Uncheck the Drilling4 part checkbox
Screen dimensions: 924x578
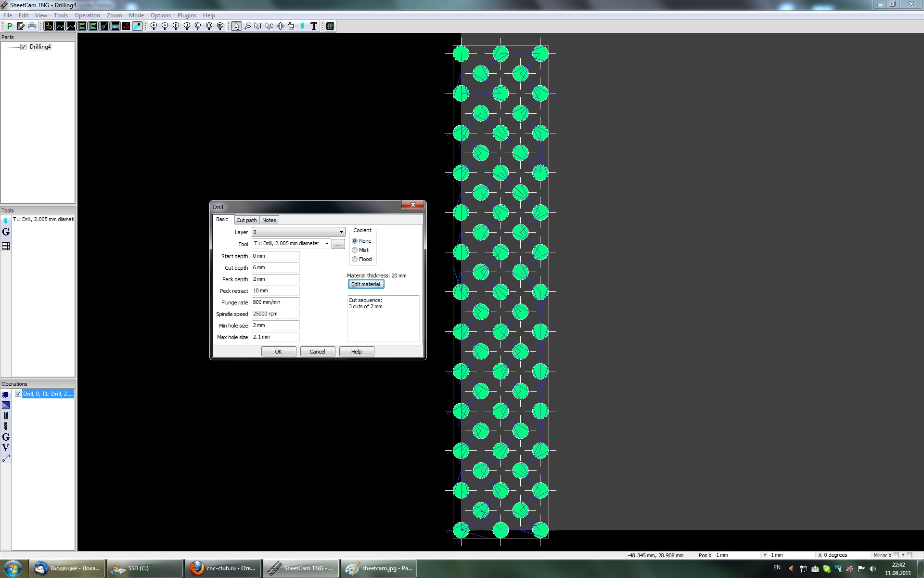(x=23, y=47)
